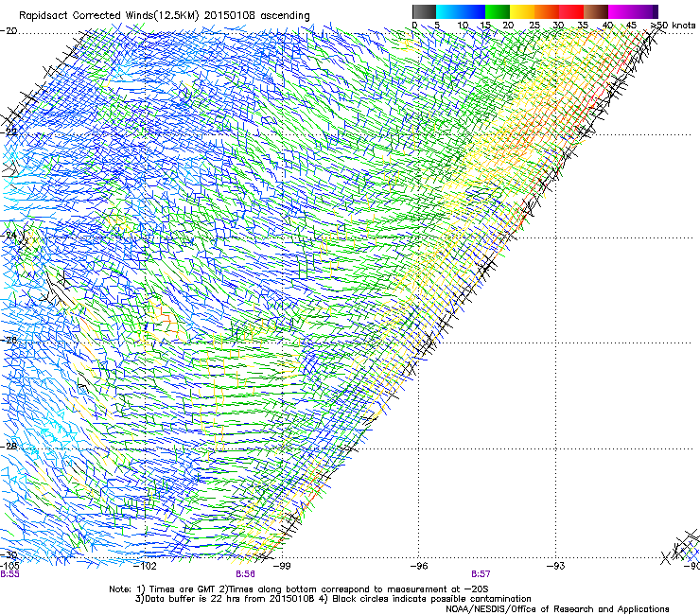
Task: Click the magenta-purple 40-50 knots legend swatch
Action: click(633, 11)
